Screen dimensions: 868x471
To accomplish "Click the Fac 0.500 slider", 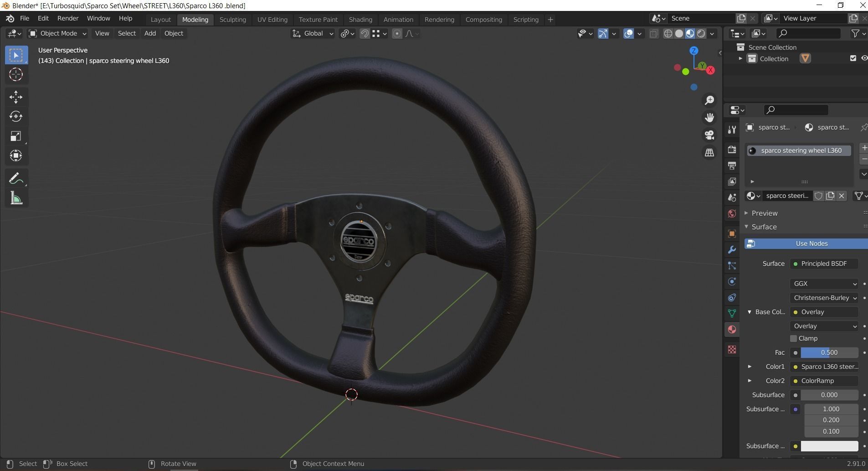I will [829, 352].
